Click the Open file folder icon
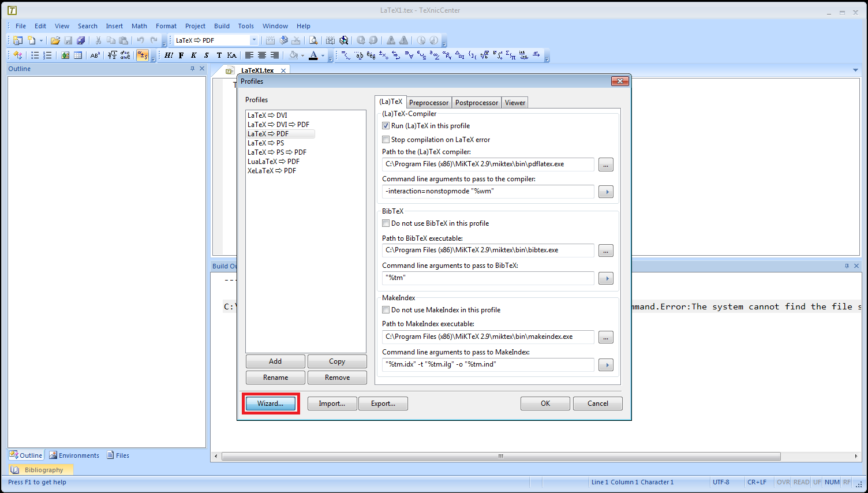The width and height of the screenshot is (868, 493). click(x=55, y=40)
